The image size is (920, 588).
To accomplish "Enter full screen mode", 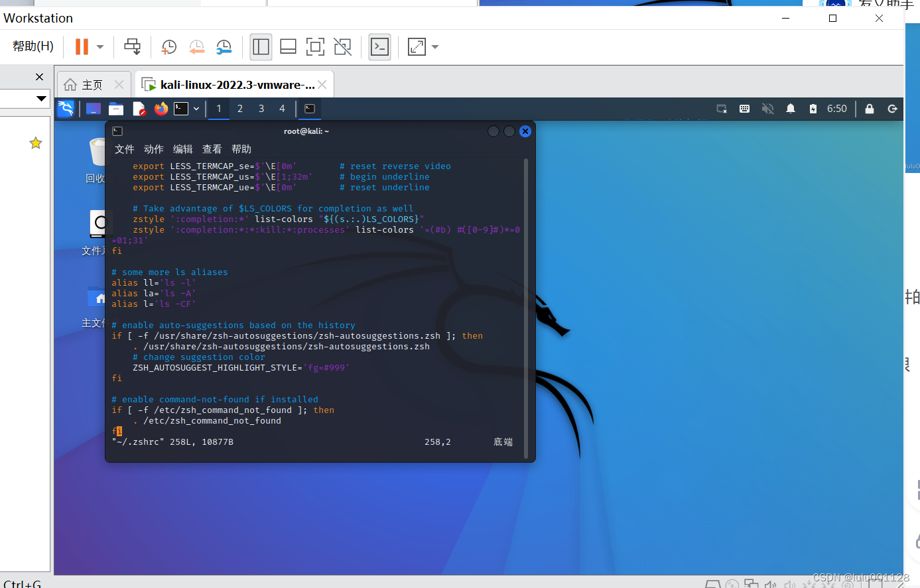I will coord(315,46).
